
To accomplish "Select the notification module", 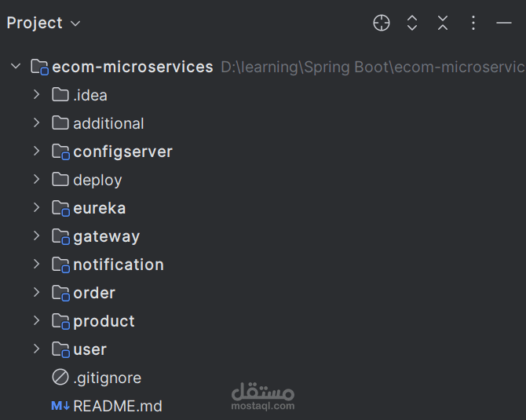I will (x=118, y=265).
